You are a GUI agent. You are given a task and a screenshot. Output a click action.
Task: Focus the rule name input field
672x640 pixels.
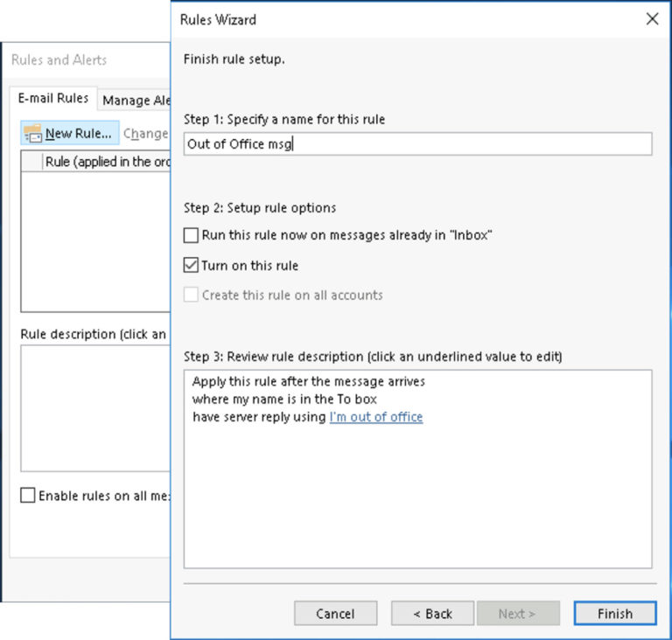pyautogui.click(x=418, y=144)
